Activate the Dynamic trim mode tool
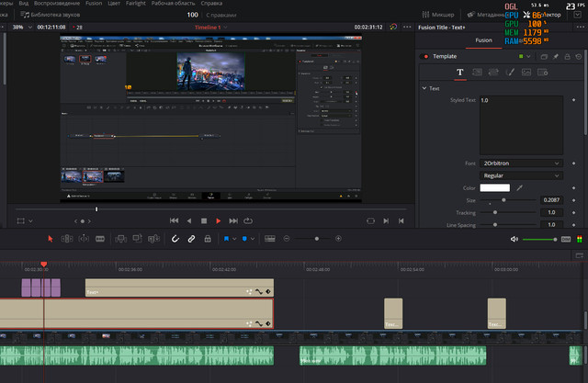Screen dimensions: 588x383 (x=84, y=239)
